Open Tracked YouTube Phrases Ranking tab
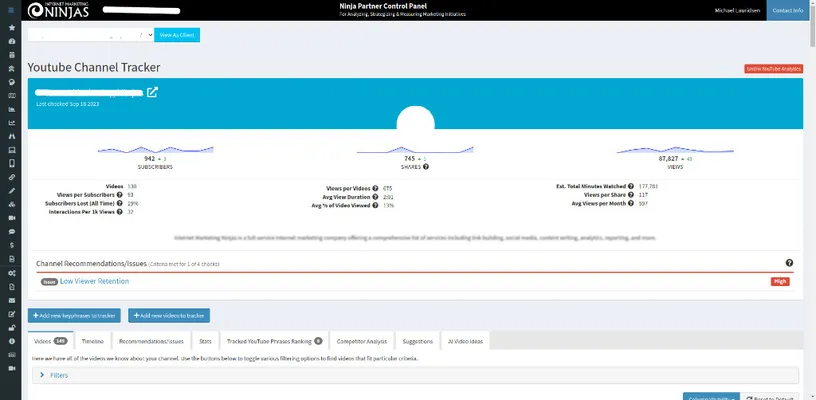 (x=267, y=341)
